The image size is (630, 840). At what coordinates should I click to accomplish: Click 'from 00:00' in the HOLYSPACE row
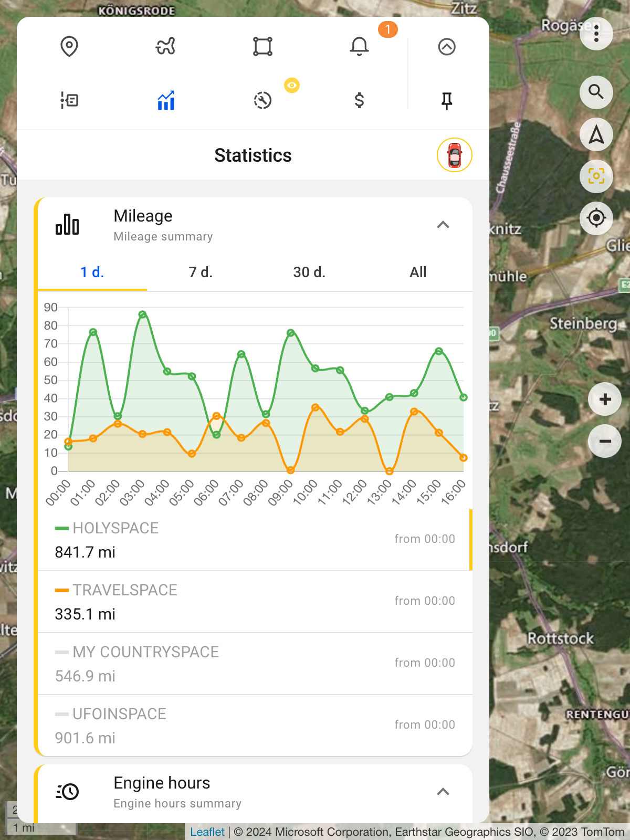point(425,539)
